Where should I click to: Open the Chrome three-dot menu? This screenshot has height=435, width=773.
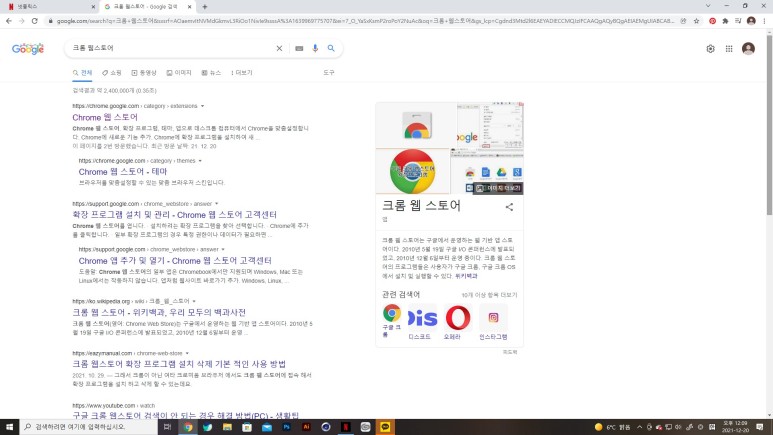(765, 21)
